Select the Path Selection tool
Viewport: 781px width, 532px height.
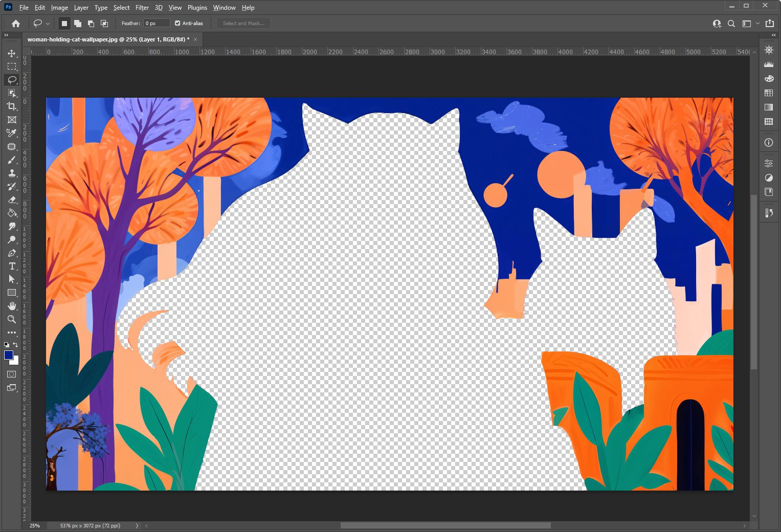coord(12,279)
